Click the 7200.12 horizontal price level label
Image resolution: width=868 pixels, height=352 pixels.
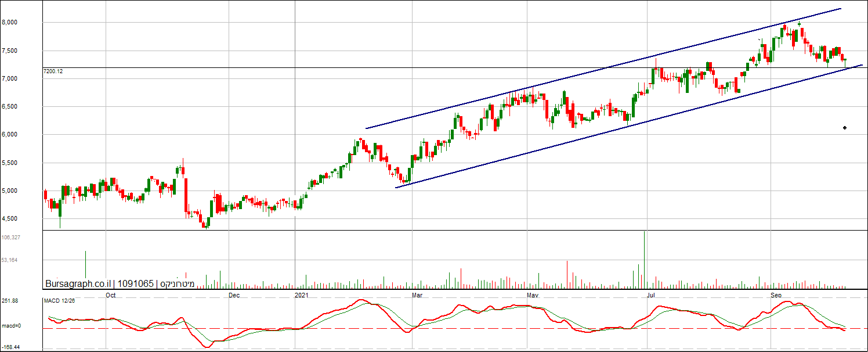coord(53,71)
